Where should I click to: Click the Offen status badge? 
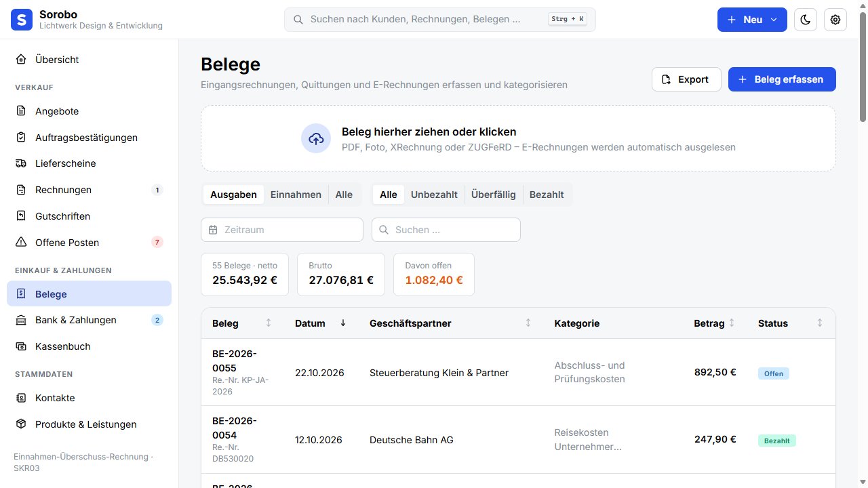click(774, 373)
